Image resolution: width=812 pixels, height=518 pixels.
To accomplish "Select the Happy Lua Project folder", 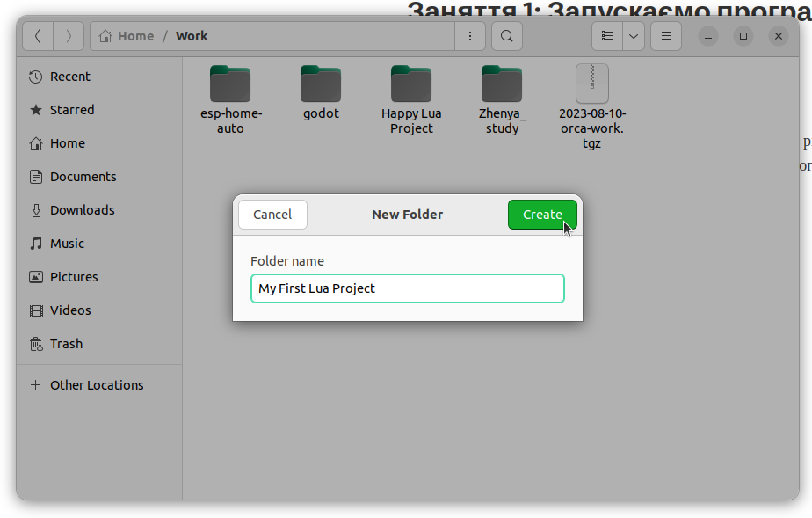I will pos(411,84).
